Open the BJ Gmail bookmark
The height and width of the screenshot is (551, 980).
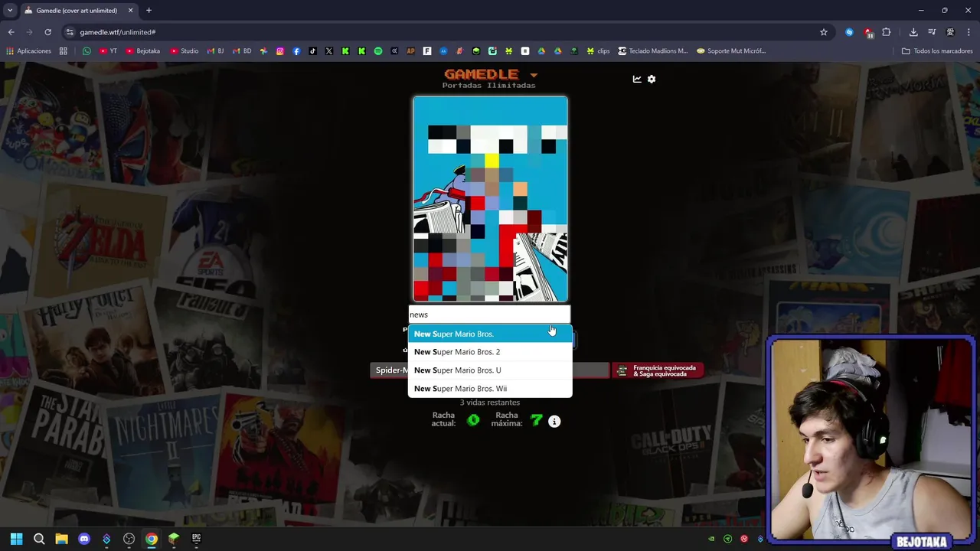pyautogui.click(x=215, y=51)
